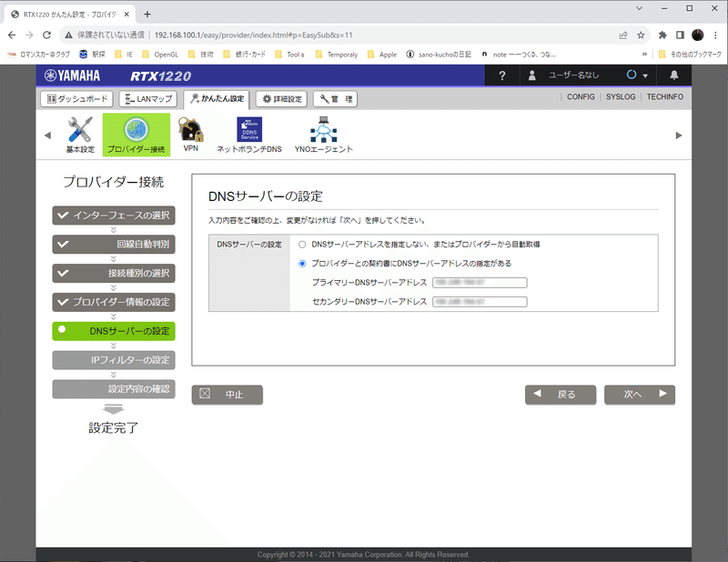Go forward in browser history

coord(29,35)
